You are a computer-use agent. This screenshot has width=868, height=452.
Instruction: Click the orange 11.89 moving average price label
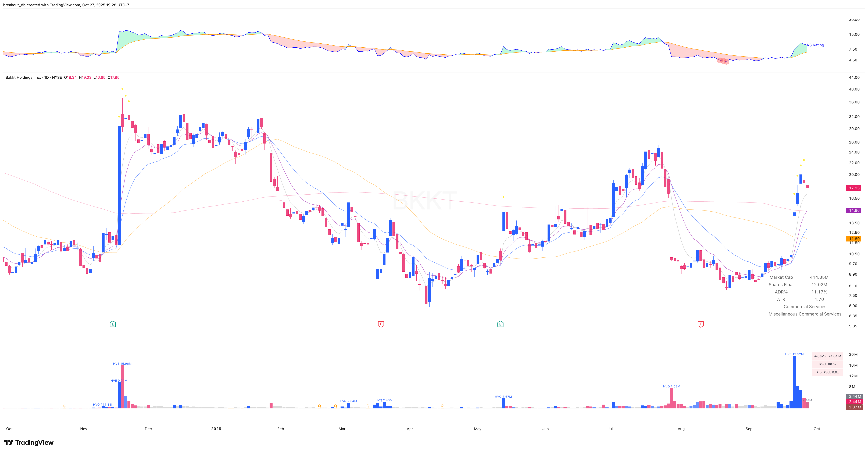pos(853,239)
